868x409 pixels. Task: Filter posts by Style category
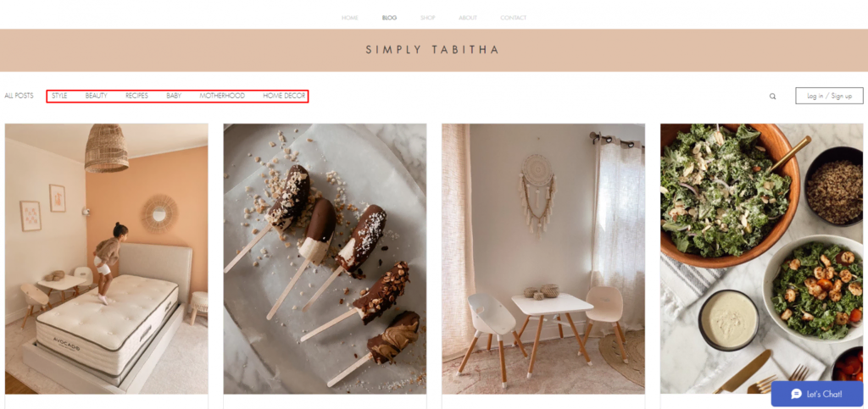[x=59, y=96]
